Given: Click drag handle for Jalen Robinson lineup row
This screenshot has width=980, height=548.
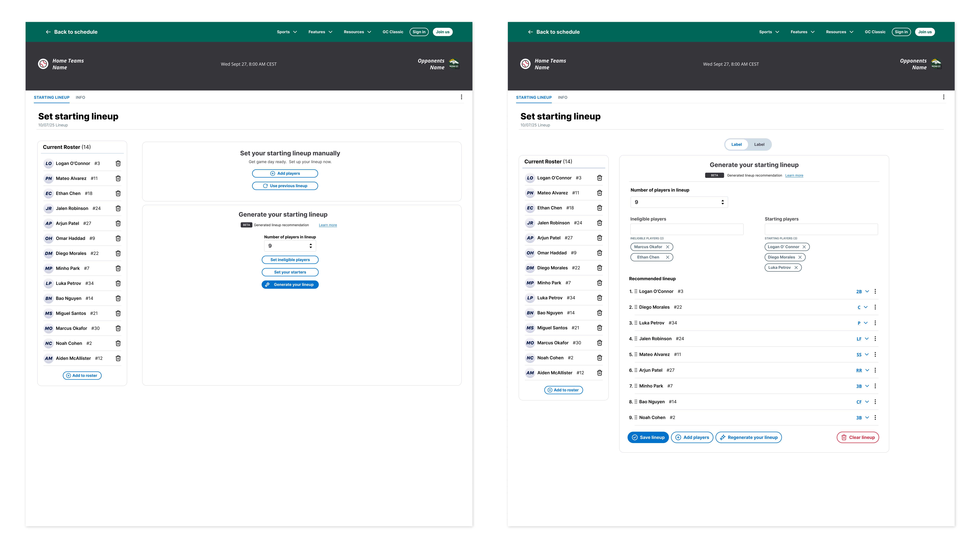Looking at the screenshot, I should pos(636,338).
